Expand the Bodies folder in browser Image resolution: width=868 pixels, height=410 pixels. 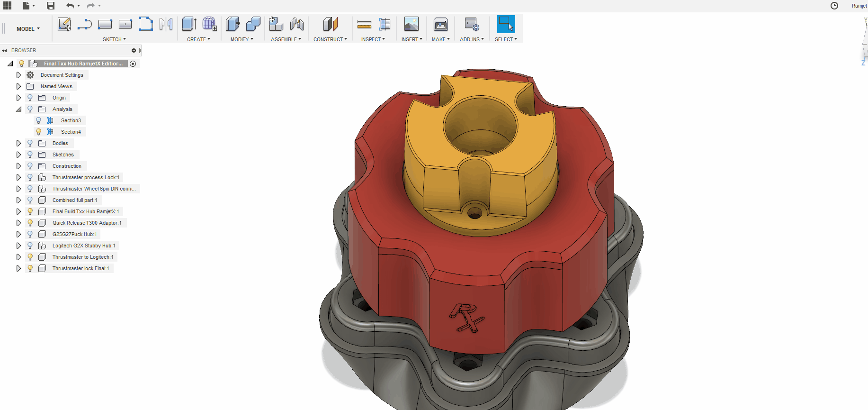[18, 143]
